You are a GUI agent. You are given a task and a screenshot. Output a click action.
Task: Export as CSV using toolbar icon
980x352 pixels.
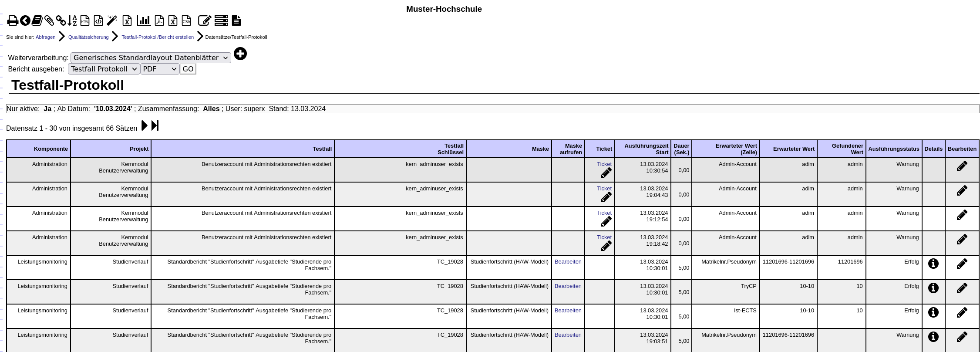pyautogui.click(x=186, y=20)
